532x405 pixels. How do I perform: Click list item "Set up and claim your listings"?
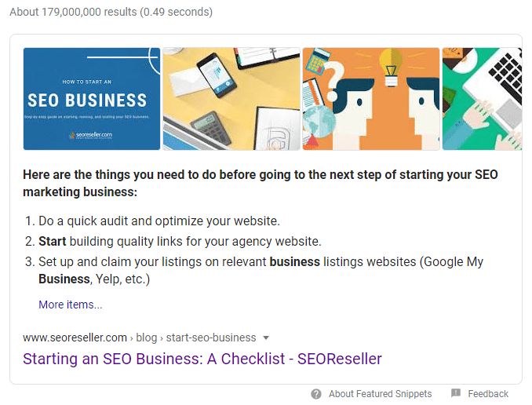[261, 262]
